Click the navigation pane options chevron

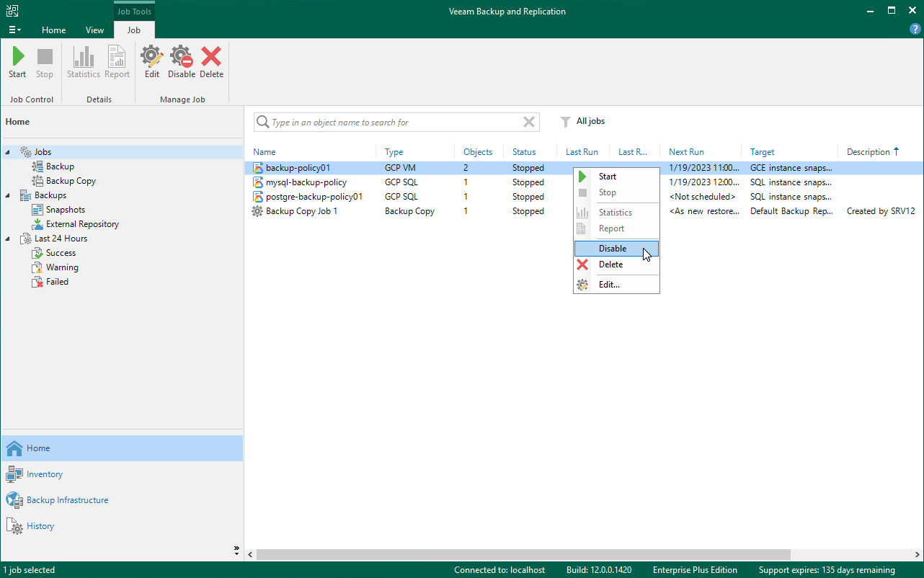point(236,551)
